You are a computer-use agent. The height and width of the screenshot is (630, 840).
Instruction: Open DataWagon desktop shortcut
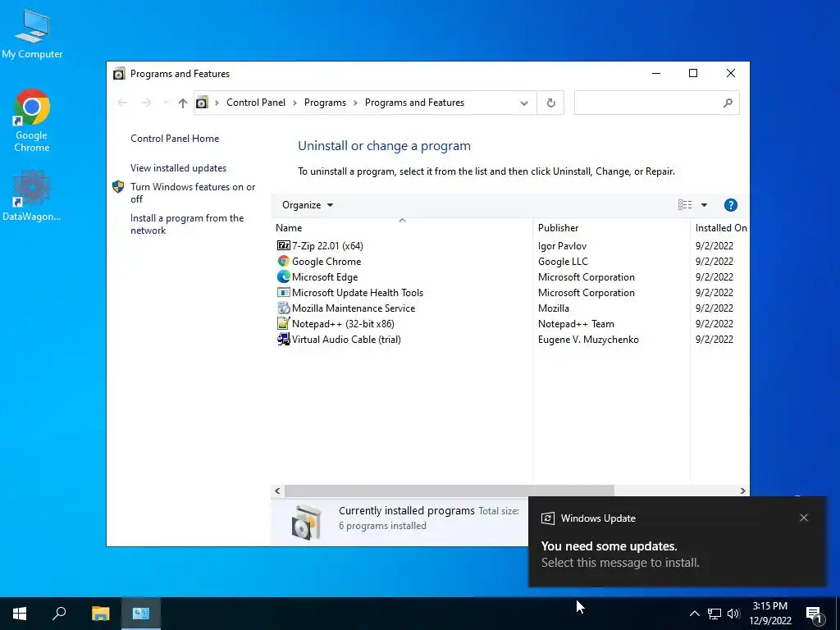[x=32, y=195]
